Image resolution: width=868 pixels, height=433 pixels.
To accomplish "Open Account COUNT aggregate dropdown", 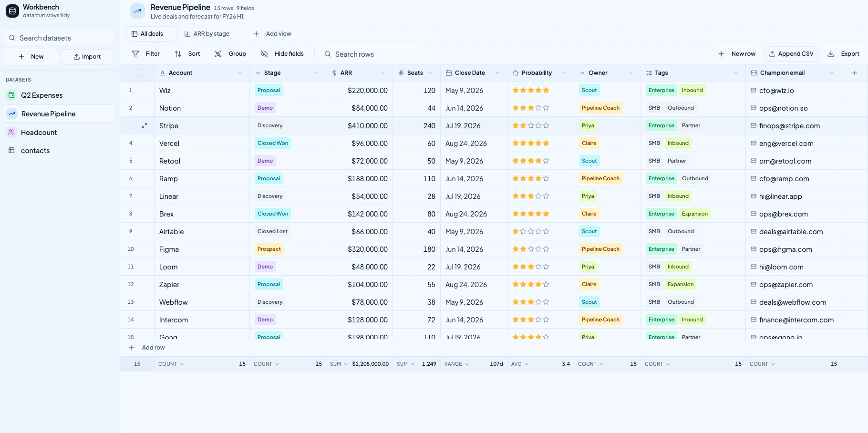I will [x=171, y=364].
